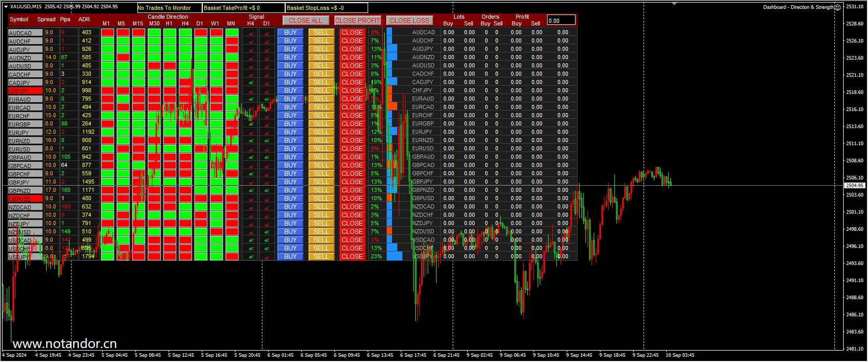Click the Basket StopLoss box

[326, 8]
